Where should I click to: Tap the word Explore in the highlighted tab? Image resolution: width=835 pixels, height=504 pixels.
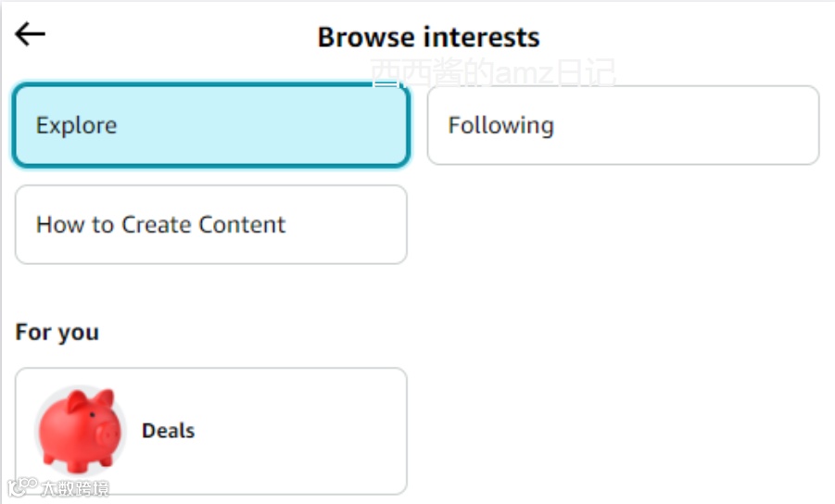(x=76, y=126)
